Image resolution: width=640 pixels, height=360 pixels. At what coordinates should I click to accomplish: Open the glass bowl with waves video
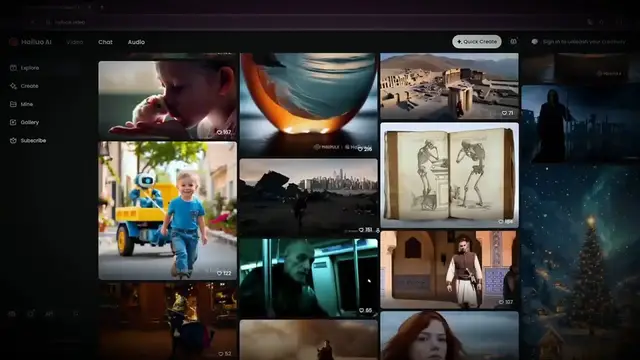tap(309, 104)
